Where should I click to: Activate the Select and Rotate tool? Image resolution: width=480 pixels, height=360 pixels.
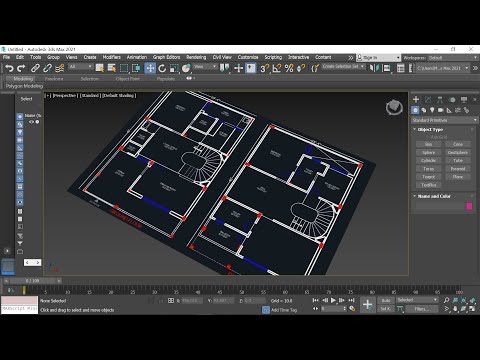tap(162, 68)
